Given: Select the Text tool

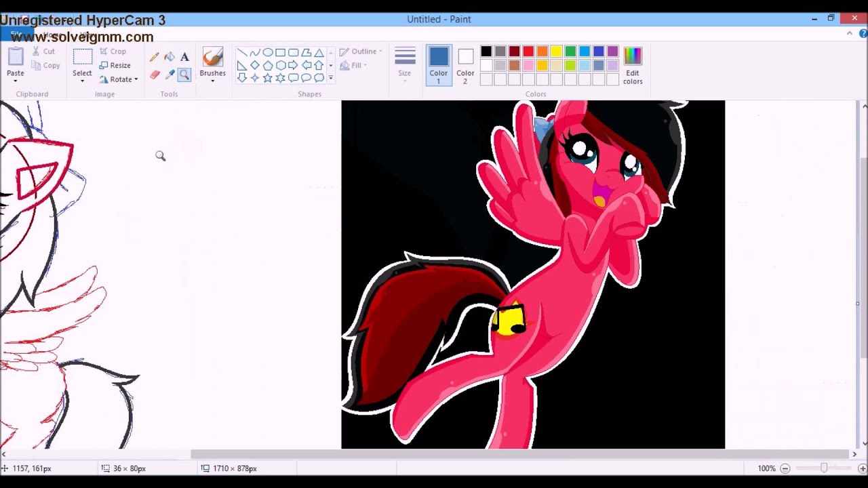Looking at the screenshot, I should point(184,58).
